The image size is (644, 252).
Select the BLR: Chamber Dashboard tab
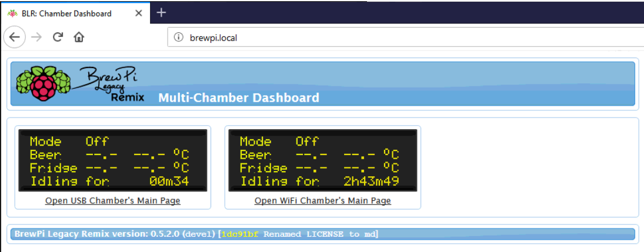pyautogui.click(x=75, y=13)
